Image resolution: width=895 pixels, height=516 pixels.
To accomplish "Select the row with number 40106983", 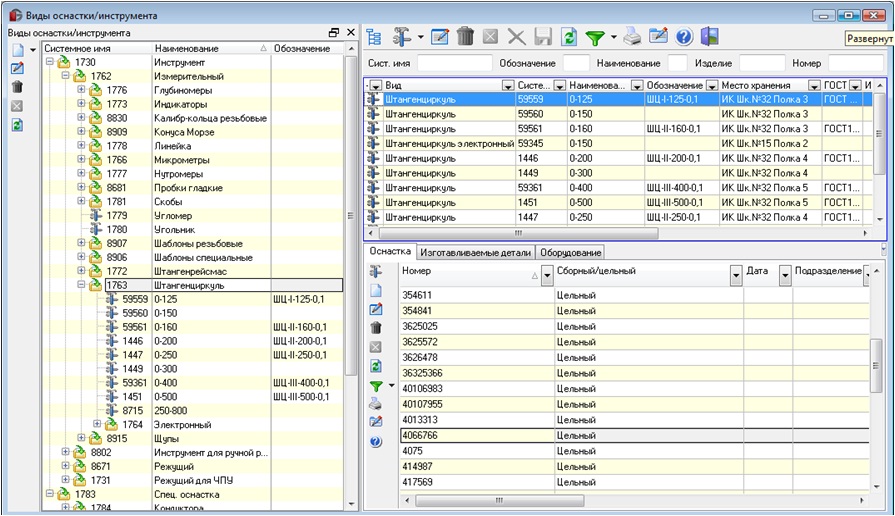I will pyautogui.click(x=634, y=389).
